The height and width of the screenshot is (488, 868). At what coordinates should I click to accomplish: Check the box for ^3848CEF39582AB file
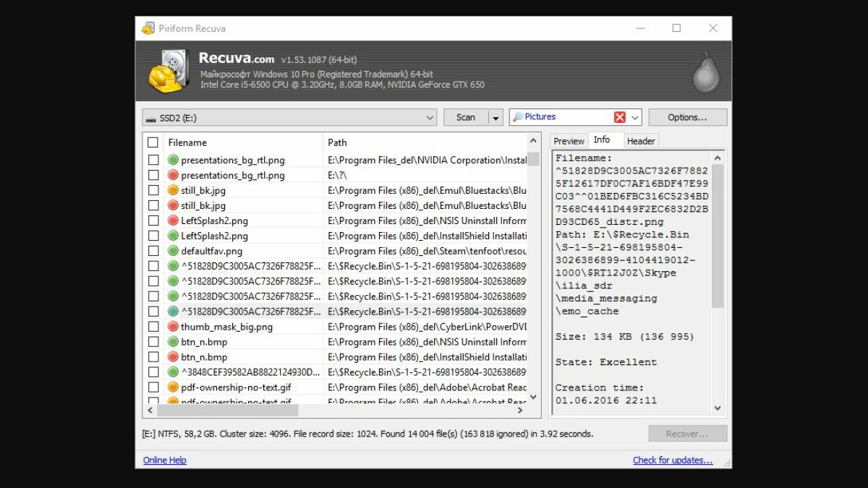(x=153, y=372)
